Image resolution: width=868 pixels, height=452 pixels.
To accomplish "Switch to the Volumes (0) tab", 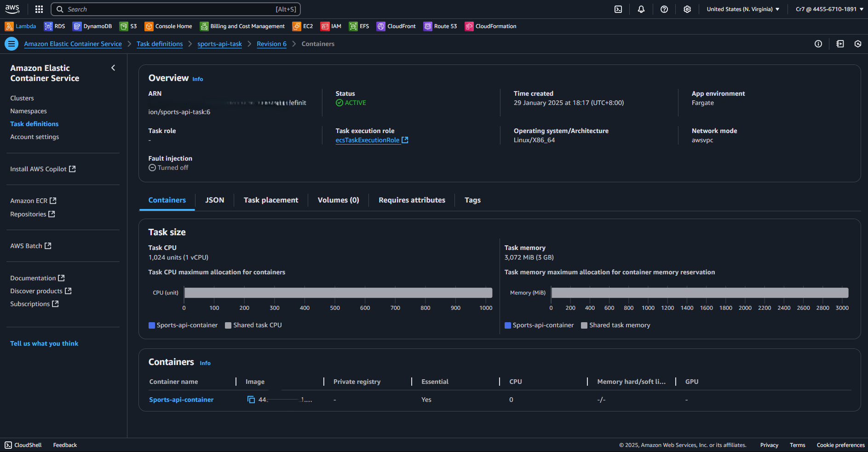I will pyautogui.click(x=339, y=200).
